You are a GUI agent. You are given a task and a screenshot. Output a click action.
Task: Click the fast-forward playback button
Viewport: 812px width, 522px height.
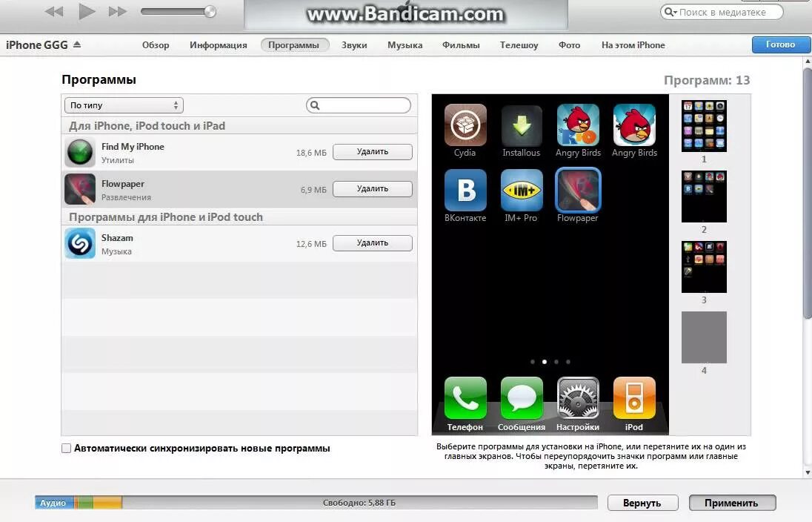click(118, 11)
